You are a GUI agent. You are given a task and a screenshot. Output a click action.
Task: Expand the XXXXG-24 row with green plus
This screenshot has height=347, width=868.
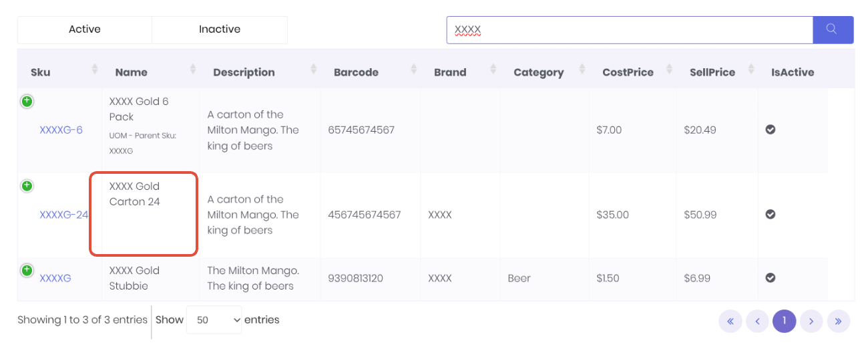(x=27, y=186)
